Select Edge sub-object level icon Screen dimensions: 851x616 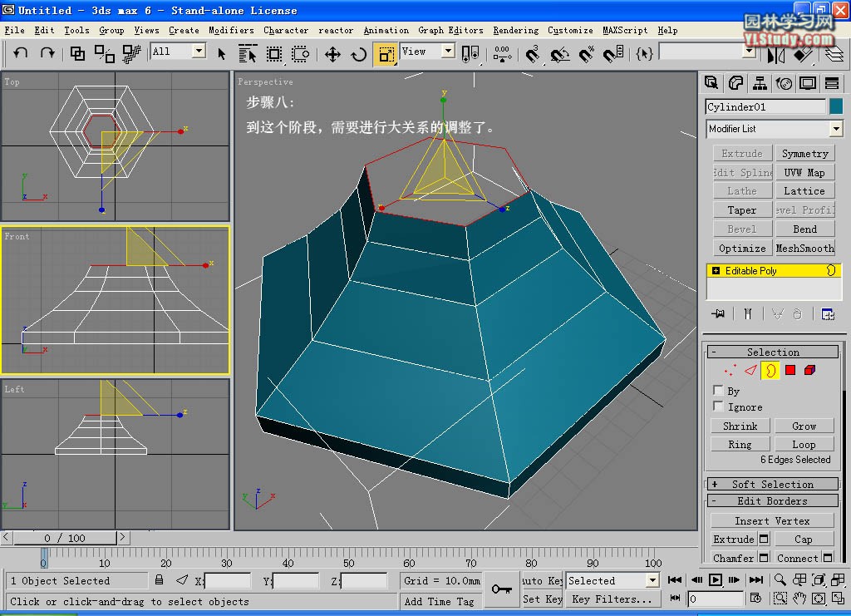[x=750, y=370]
